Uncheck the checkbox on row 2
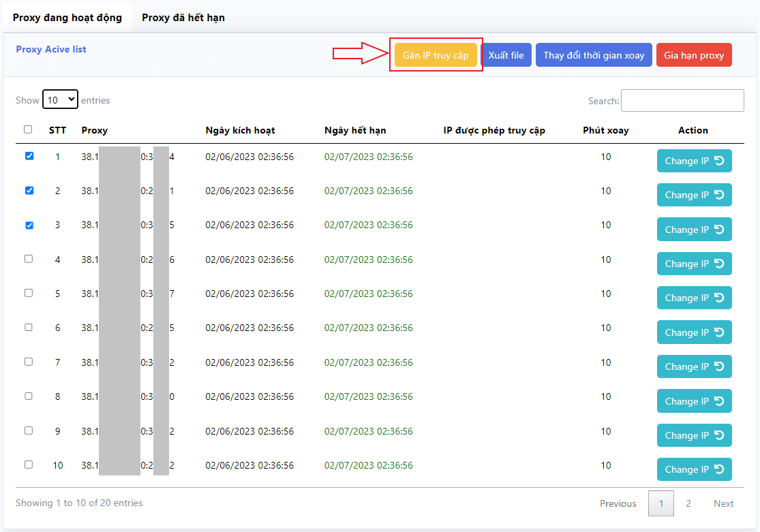The image size is (760, 532). pos(29,191)
